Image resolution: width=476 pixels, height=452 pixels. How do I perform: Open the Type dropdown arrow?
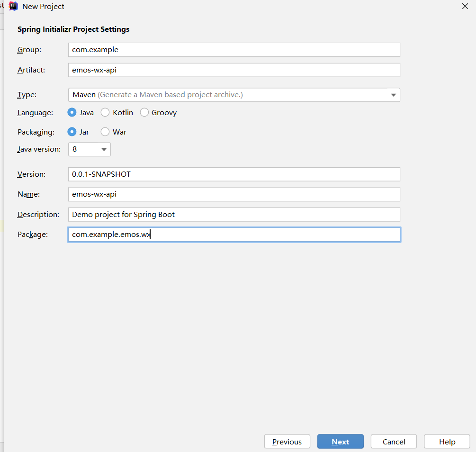click(x=393, y=95)
